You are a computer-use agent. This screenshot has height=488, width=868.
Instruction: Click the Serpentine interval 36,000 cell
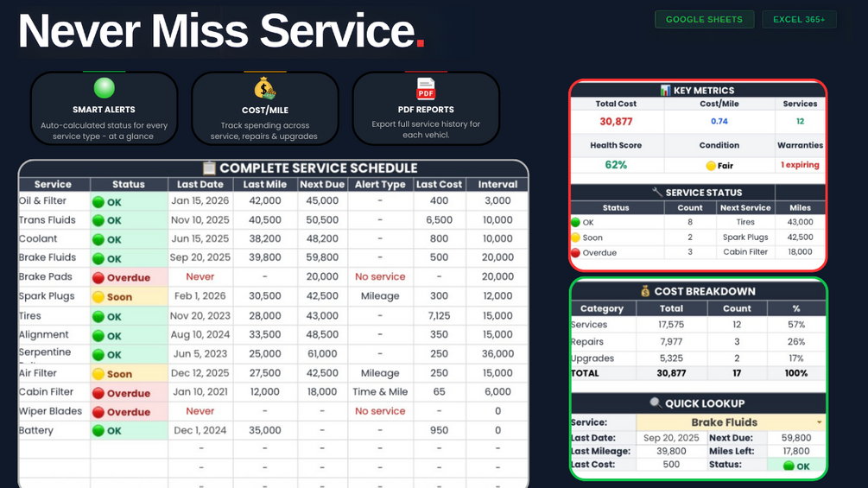click(497, 353)
